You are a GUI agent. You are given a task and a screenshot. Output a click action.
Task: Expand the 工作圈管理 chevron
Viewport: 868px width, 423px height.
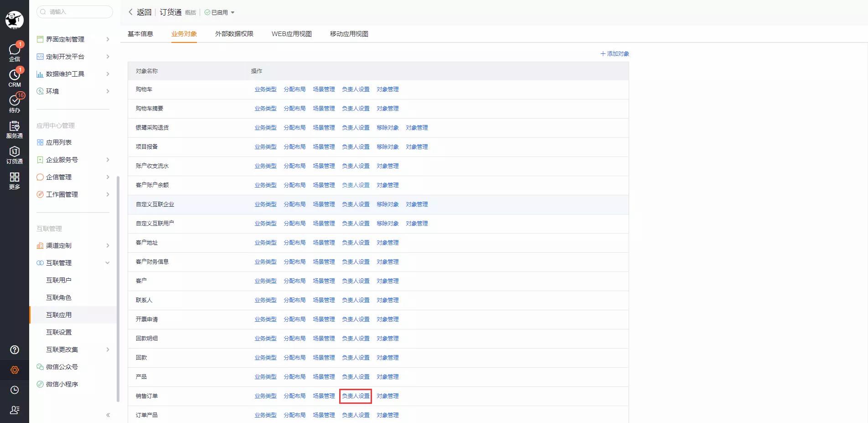click(x=108, y=194)
